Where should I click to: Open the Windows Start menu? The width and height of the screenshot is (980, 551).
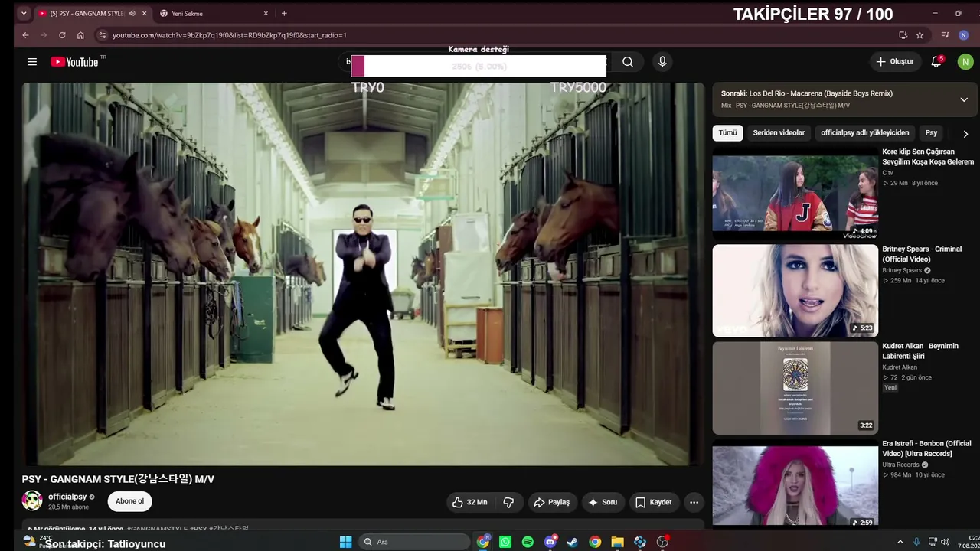point(345,542)
